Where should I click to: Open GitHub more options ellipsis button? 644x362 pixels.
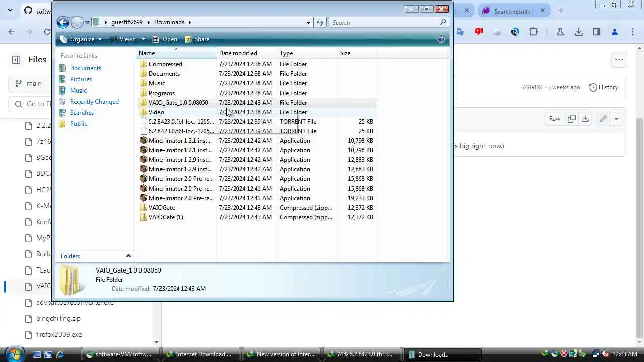coord(619,60)
